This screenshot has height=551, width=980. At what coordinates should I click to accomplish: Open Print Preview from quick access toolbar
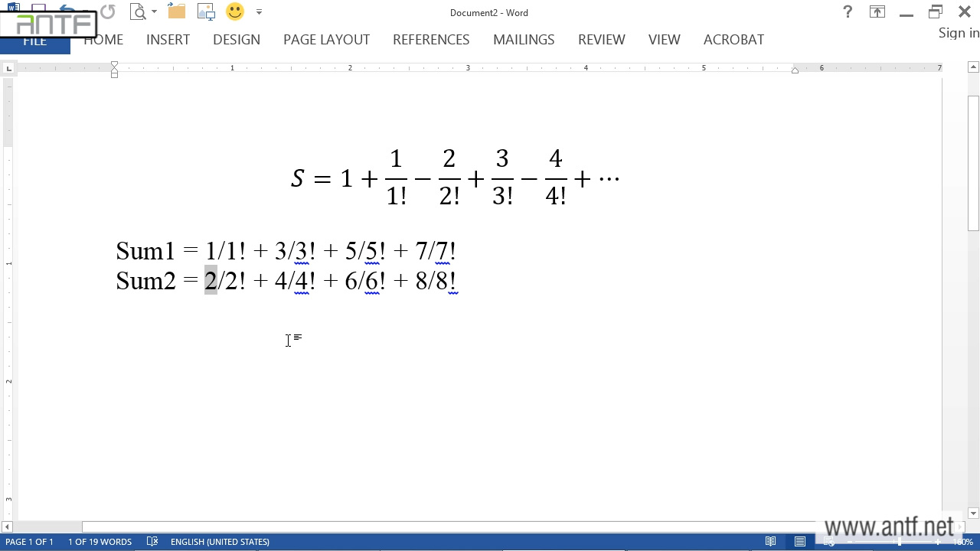pos(138,12)
